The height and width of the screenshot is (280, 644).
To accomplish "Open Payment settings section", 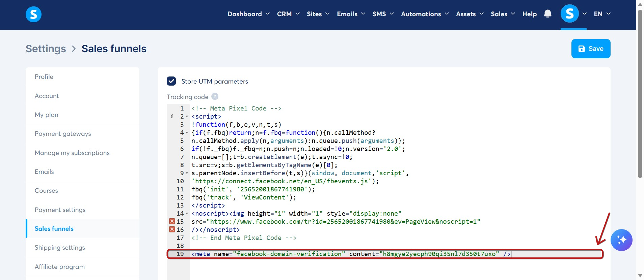I will (82, 210).
